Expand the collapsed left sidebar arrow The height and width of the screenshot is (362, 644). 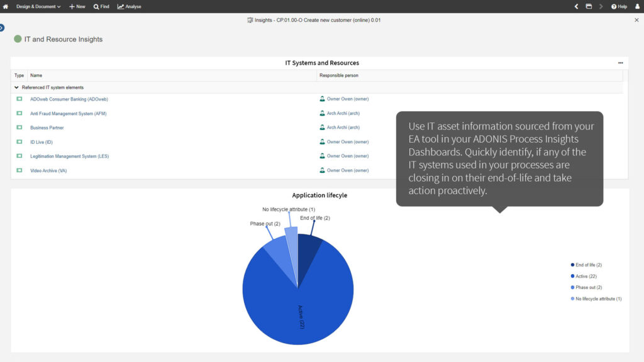tap(3, 28)
